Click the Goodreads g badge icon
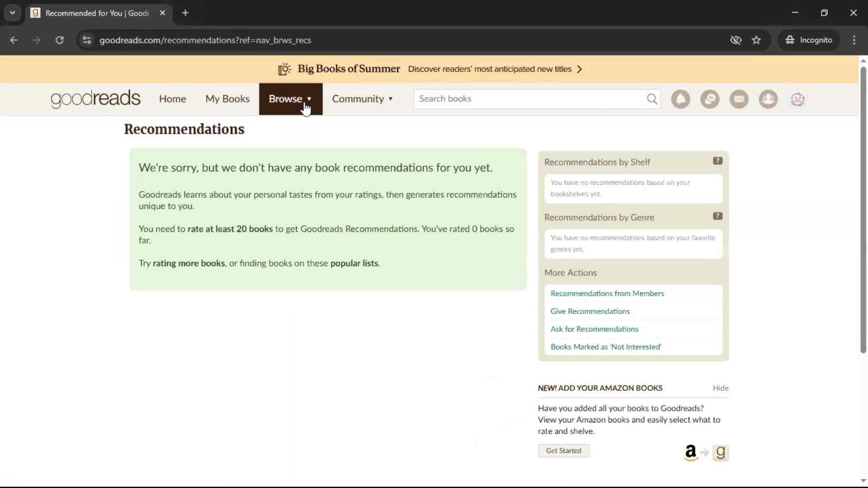 click(x=721, y=452)
